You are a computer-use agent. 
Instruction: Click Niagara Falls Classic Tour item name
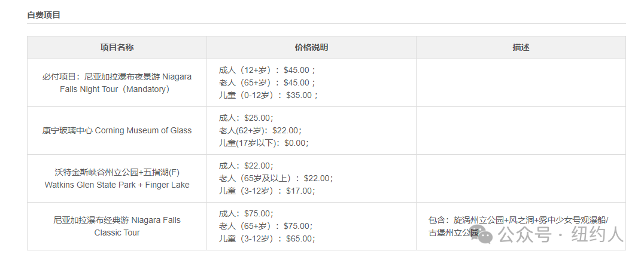[117, 226]
